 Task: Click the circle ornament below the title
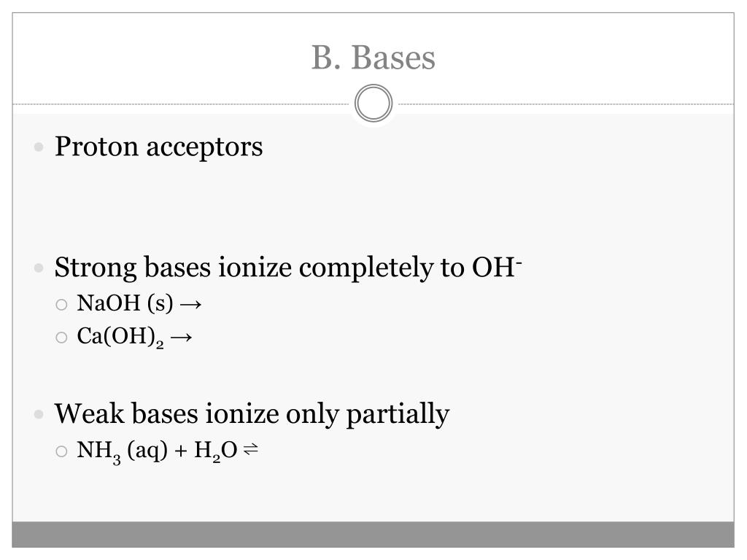[x=373, y=104]
